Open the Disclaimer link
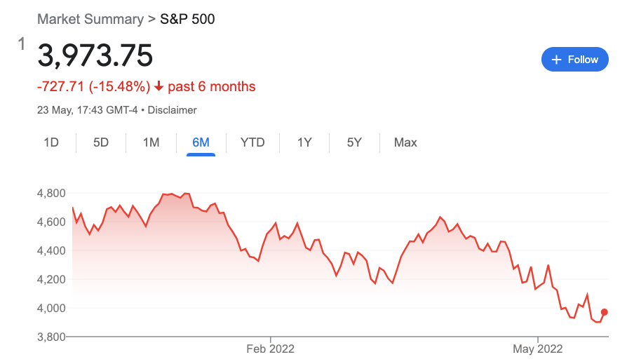The width and height of the screenshot is (627, 364). pos(171,110)
